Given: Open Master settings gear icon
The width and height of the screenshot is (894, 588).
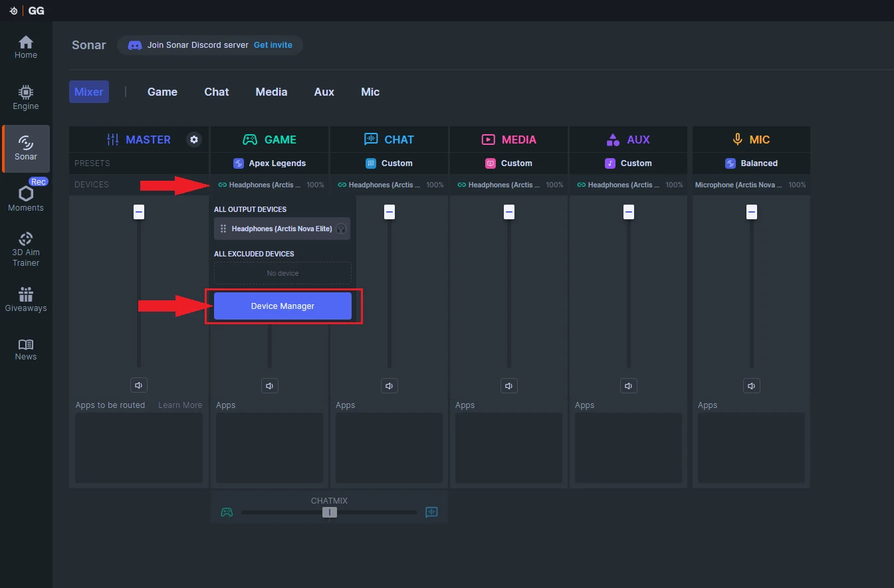Looking at the screenshot, I should 194,140.
